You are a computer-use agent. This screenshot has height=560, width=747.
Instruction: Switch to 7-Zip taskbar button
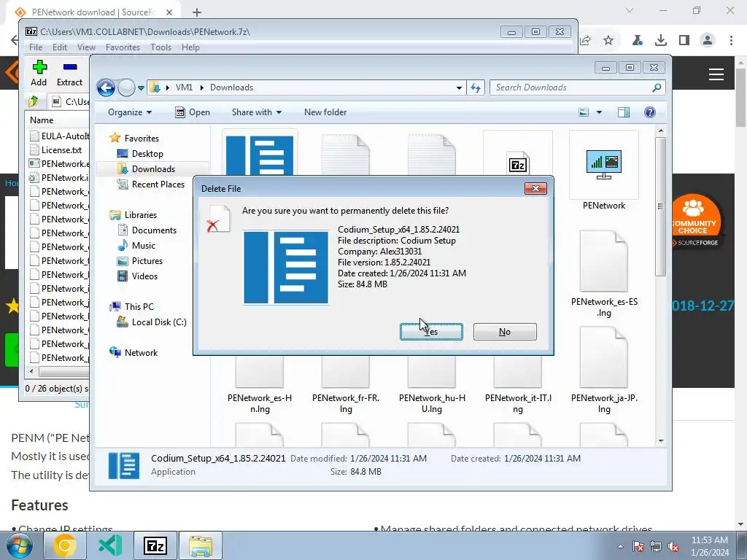[x=155, y=545]
